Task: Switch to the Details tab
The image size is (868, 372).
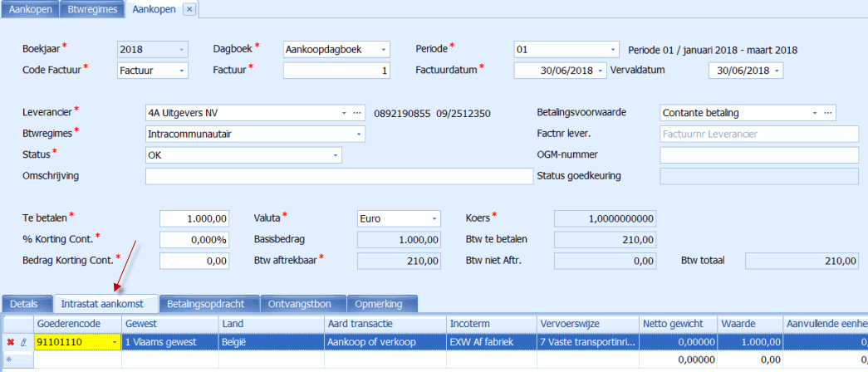Action: (x=24, y=304)
